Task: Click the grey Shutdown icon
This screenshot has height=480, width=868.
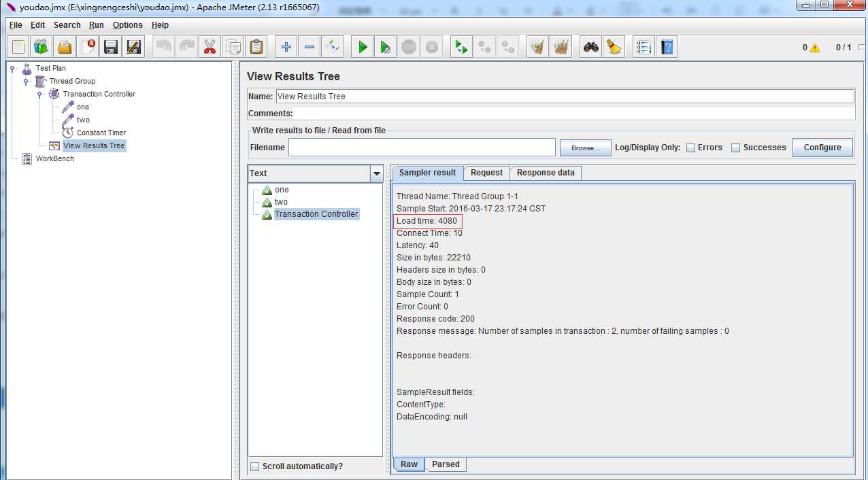Action: (431, 47)
